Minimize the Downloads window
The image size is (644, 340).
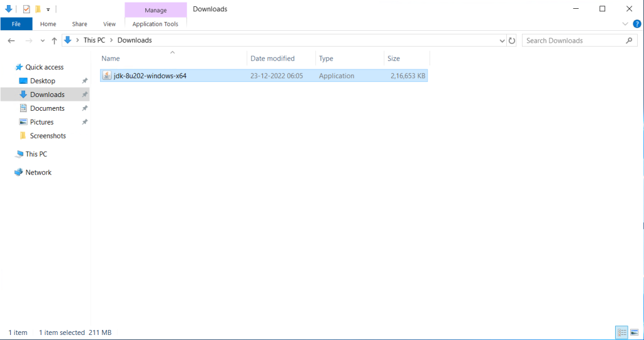coord(576,9)
